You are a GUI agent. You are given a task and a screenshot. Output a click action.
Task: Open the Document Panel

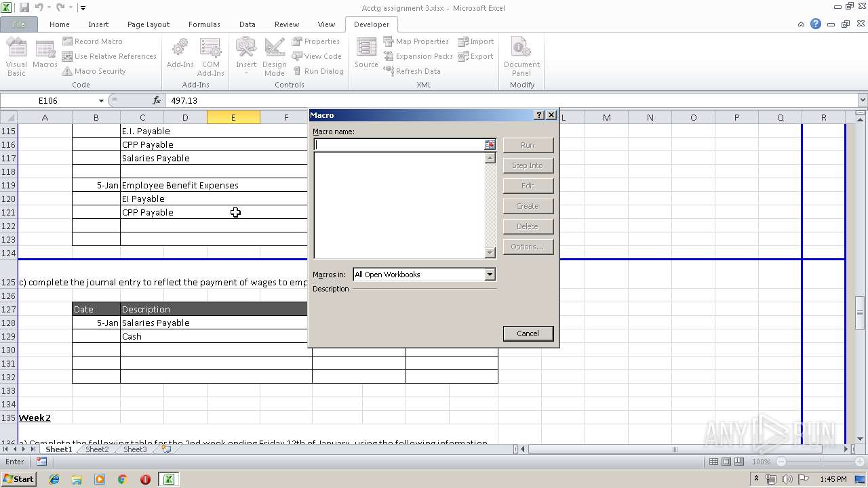[x=521, y=57]
